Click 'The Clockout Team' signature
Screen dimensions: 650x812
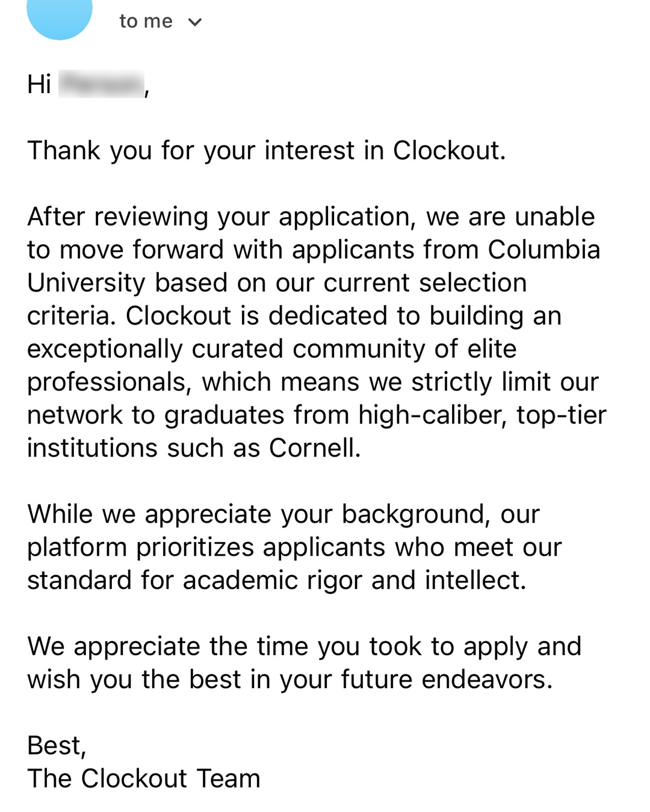click(144, 779)
